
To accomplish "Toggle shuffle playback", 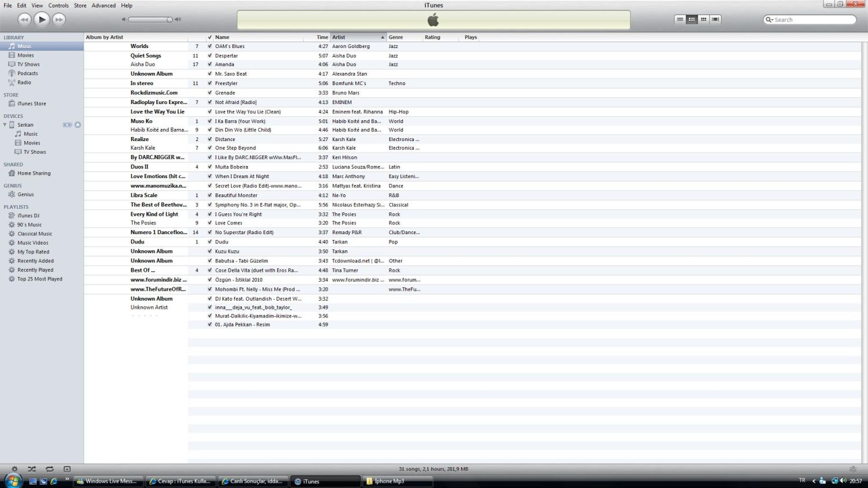I will (x=32, y=469).
